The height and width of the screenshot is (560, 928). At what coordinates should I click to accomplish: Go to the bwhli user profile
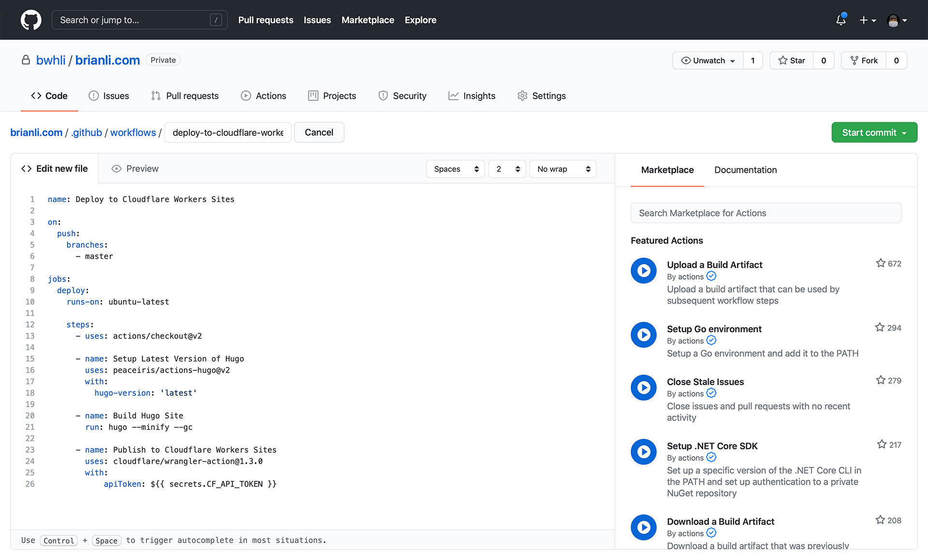51,60
